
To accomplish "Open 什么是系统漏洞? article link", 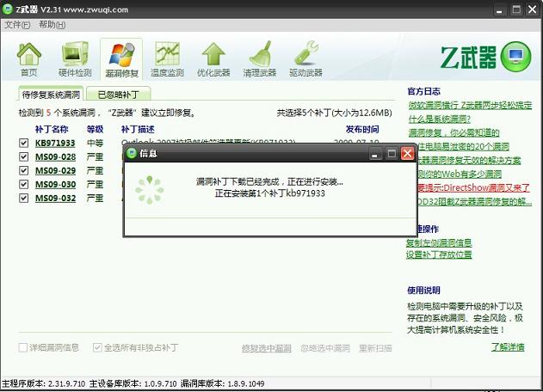I will (440, 119).
